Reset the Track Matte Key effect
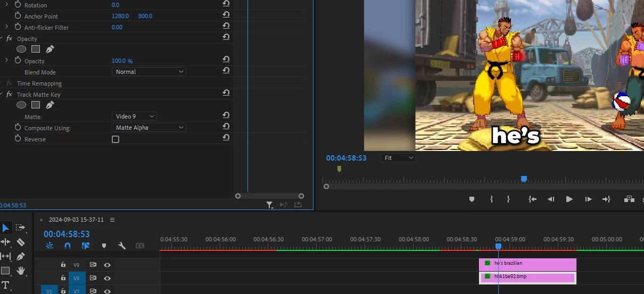Screen dimensions: 644x294 [226, 93]
